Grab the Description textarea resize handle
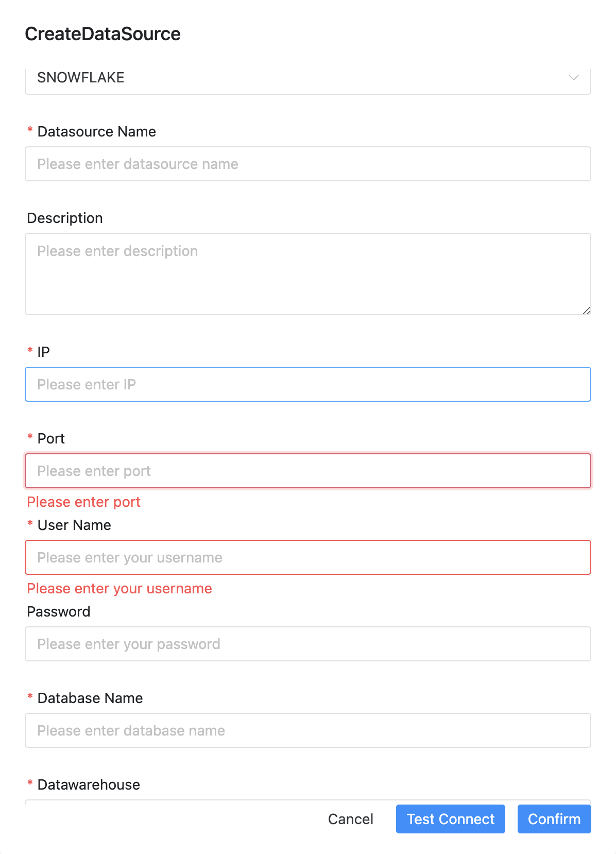This screenshot has height=854, width=616. click(586, 311)
